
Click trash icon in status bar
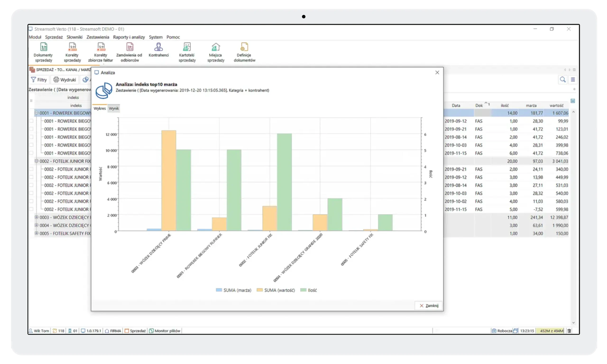coord(569,331)
